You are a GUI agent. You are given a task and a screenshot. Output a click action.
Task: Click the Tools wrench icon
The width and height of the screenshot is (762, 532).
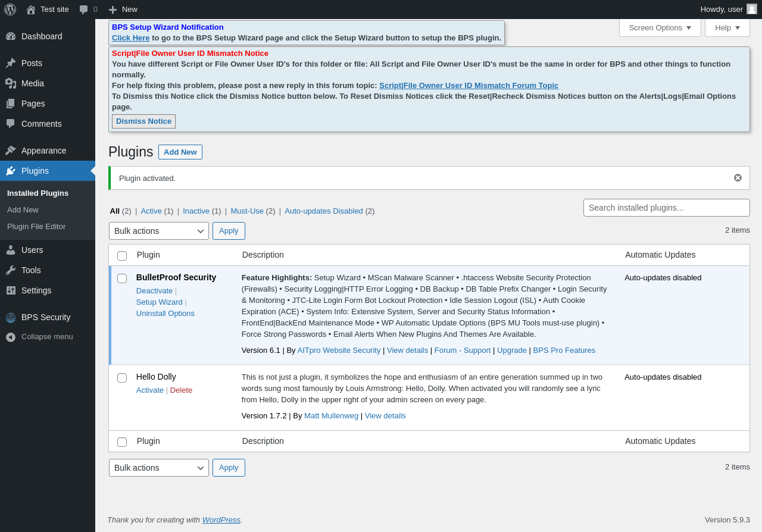pyautogui.click(x=11, y=270)
